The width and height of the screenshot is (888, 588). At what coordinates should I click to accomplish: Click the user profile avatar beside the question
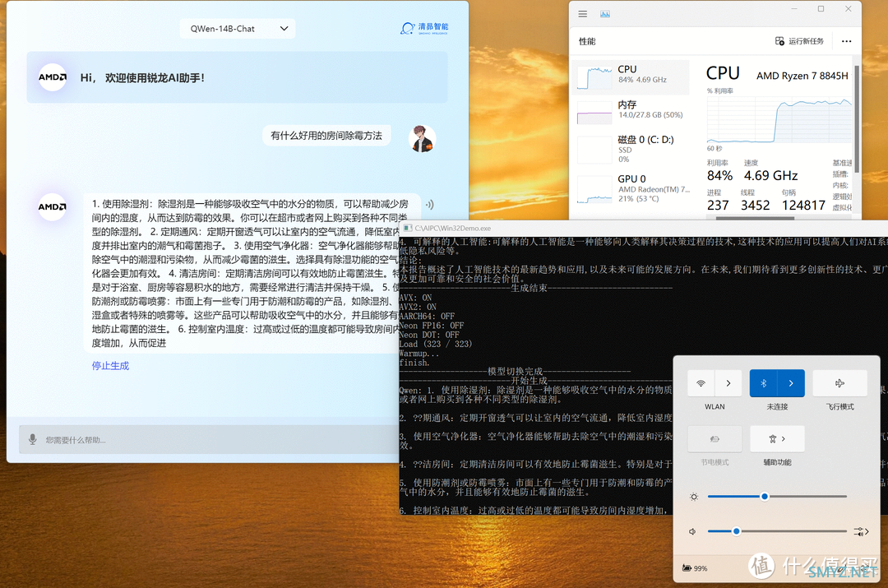pyautogui.click(x=422, y=139)
